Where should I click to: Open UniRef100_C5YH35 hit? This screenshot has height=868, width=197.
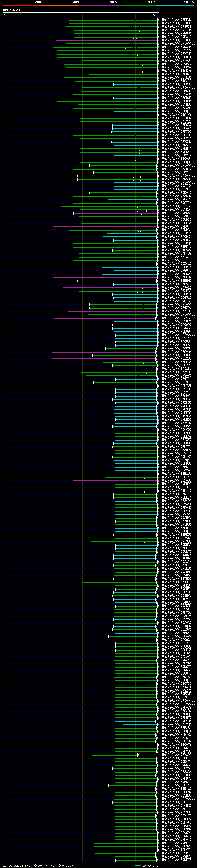tap(177, 105)
